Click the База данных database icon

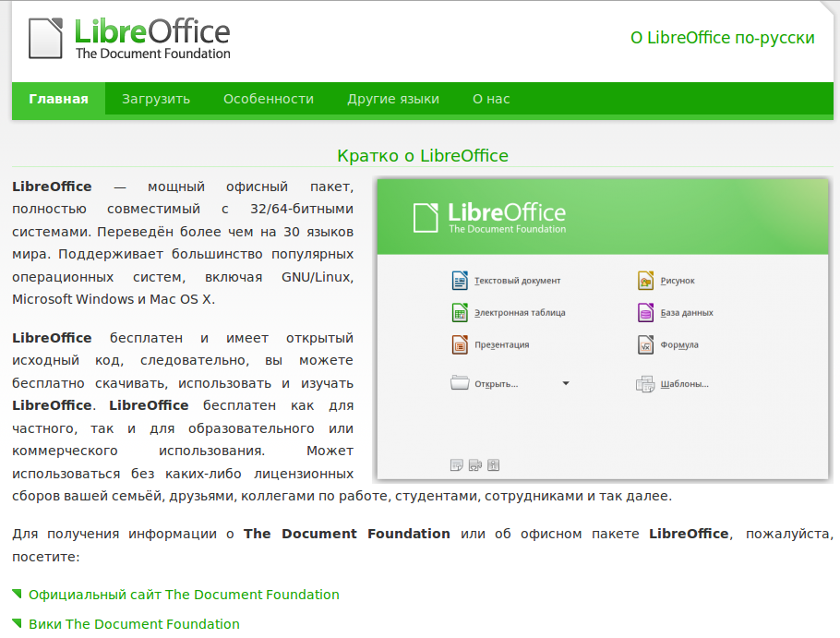pyautogui.click(x=646, y=313)
